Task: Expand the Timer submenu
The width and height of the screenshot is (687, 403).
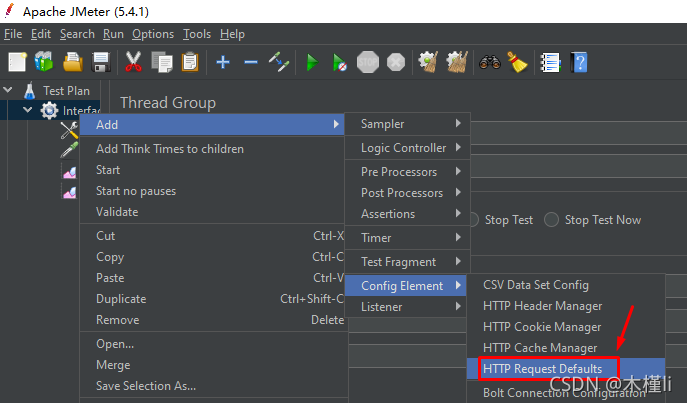Action: coord(407,238)
